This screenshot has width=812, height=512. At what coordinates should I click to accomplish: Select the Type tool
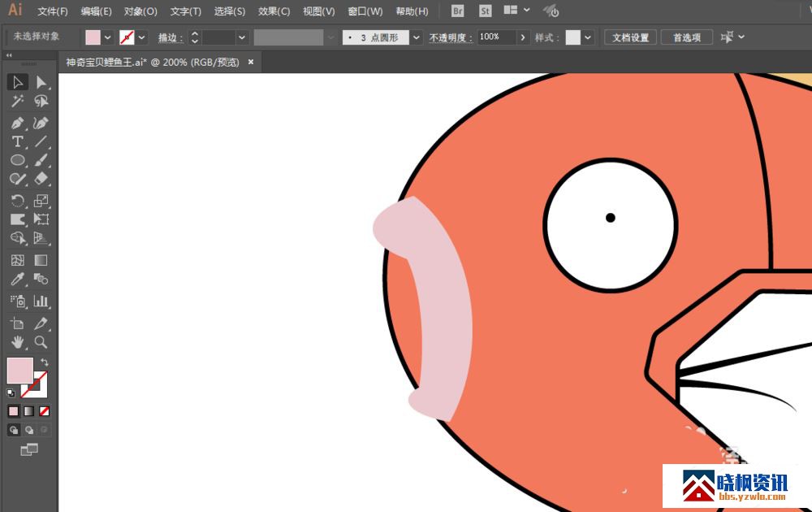[18, 141]
